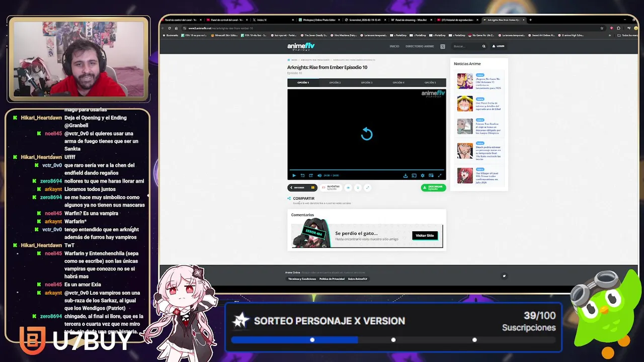
Task: Open the One Piece news thumbnail
Action: coord(465,104)
